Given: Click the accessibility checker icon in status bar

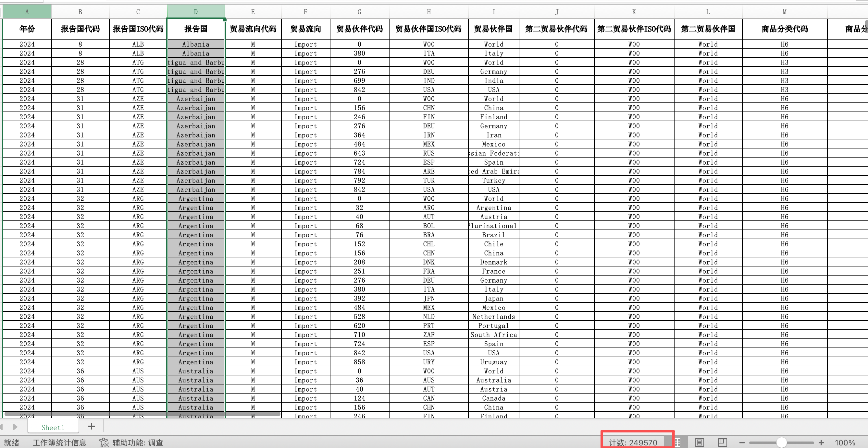Looking at the screenshot, I should 104,442.
